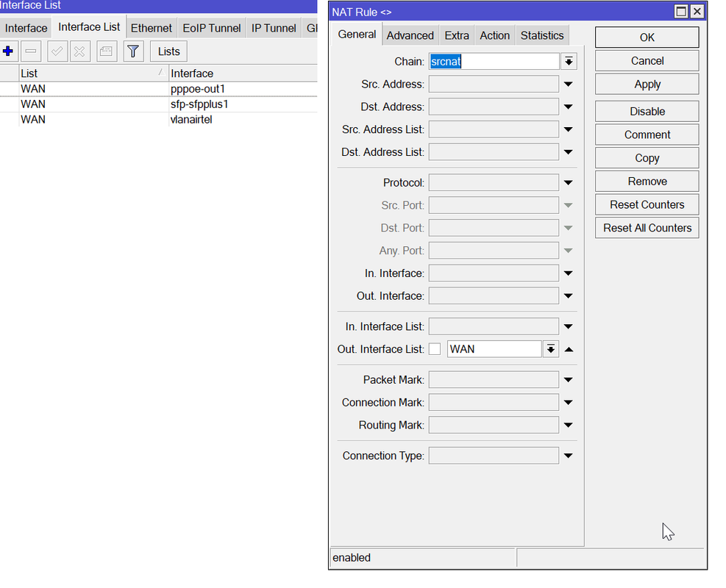
Task: Expand the Src. Address field
Action: click(x=568, y=85)
